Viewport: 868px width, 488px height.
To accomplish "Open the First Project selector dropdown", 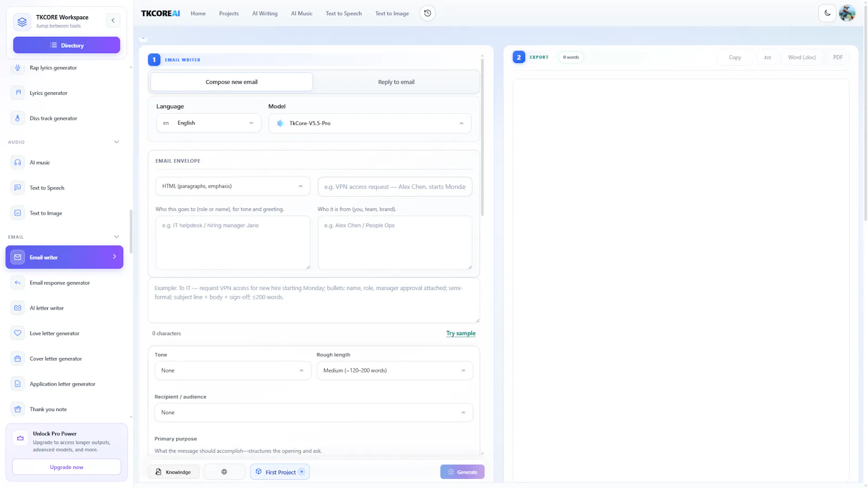I will [280, 472].
